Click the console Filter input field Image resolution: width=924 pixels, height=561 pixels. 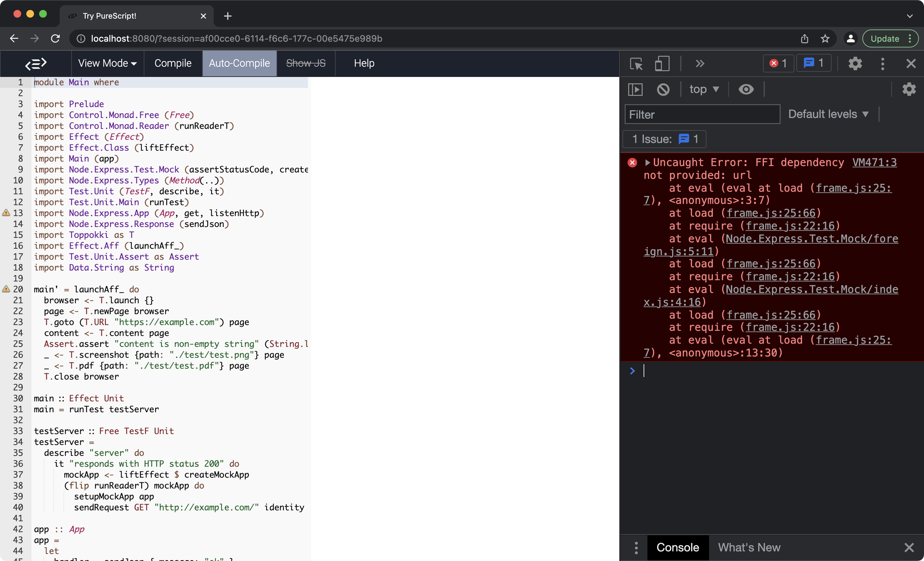[702, 114]
